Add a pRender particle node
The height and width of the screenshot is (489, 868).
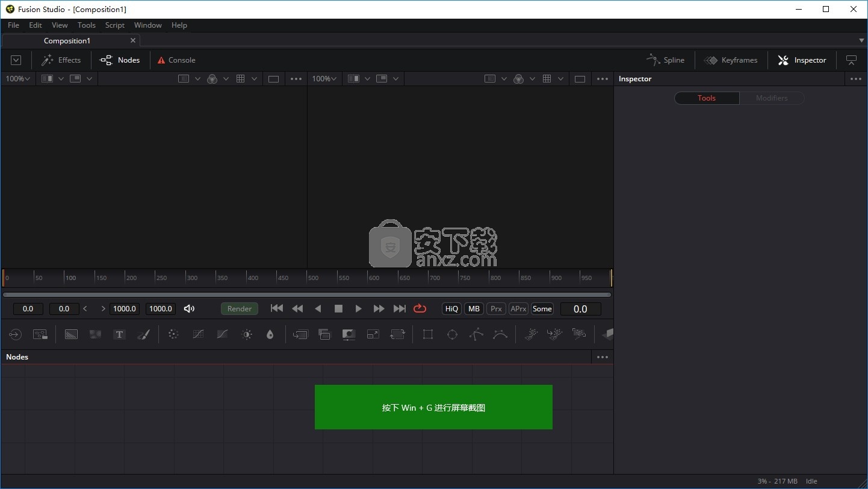click(579, 334)
